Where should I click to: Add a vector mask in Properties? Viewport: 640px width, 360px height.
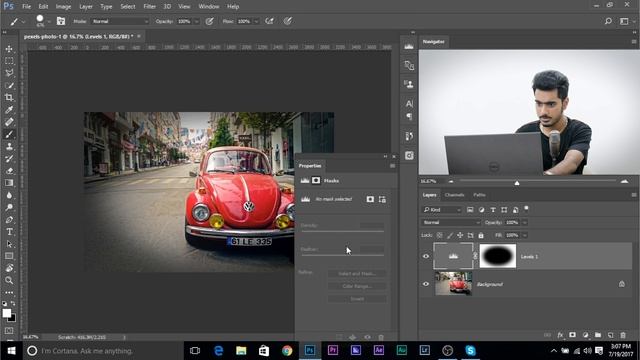pyautogui.click(x=382, y=199)
